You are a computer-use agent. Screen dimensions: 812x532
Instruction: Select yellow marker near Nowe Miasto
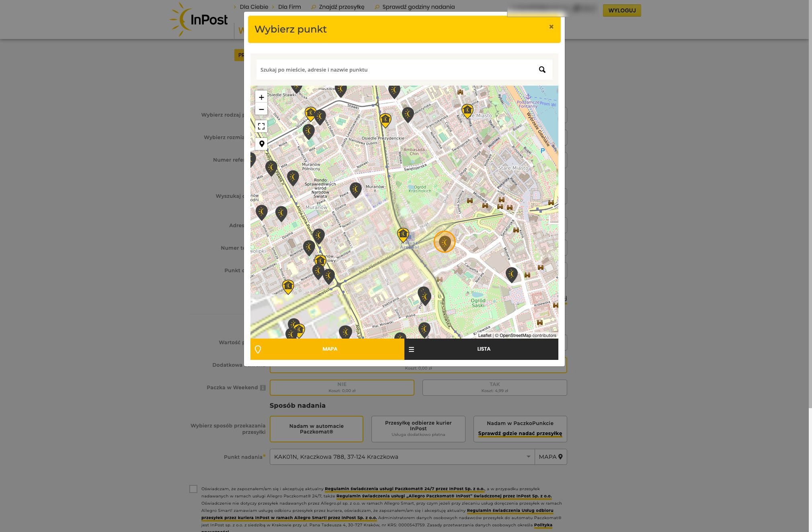pyautogui.click(x=467, y=111)
